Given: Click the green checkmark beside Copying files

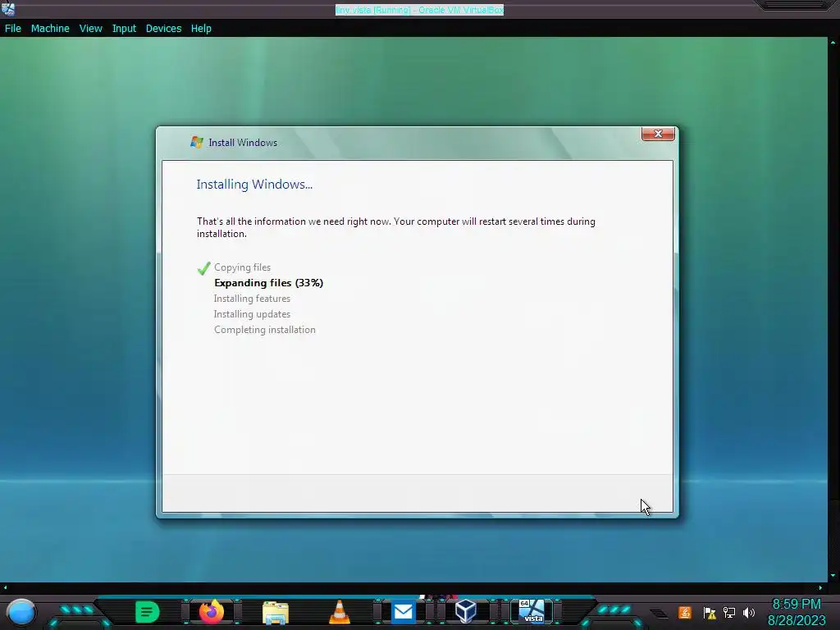Looking at the screenshot, I should tap(203, 268).
